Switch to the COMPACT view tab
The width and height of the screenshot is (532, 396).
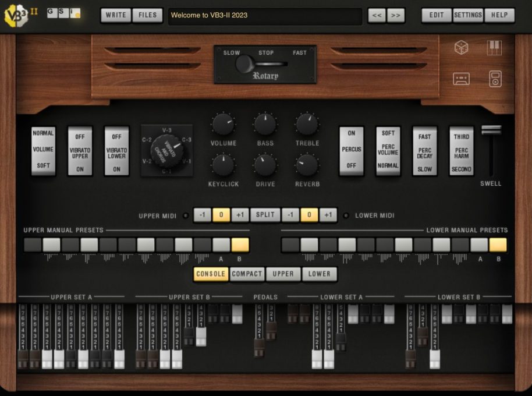[247, 274]
